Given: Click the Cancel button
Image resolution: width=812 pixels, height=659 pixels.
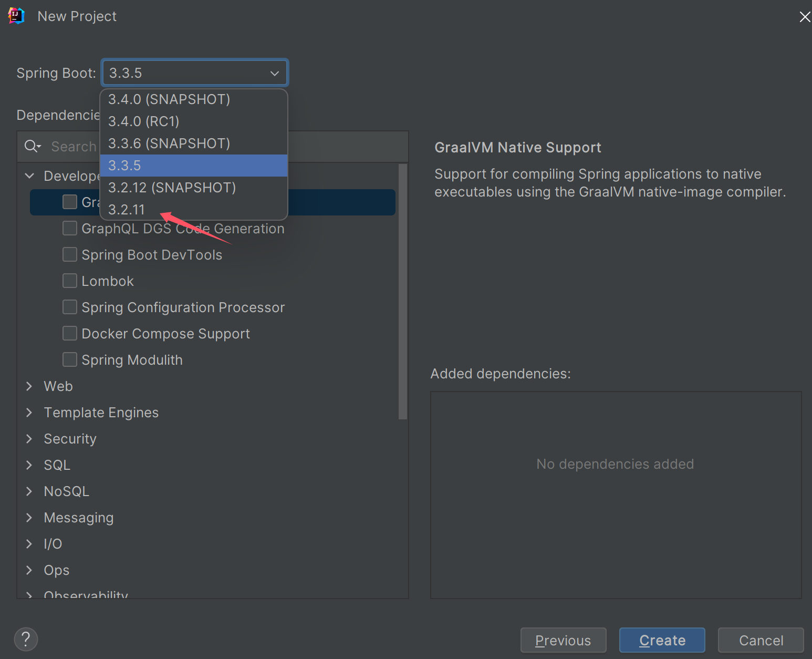Looking at the screenshot, I should pos(761,640).
